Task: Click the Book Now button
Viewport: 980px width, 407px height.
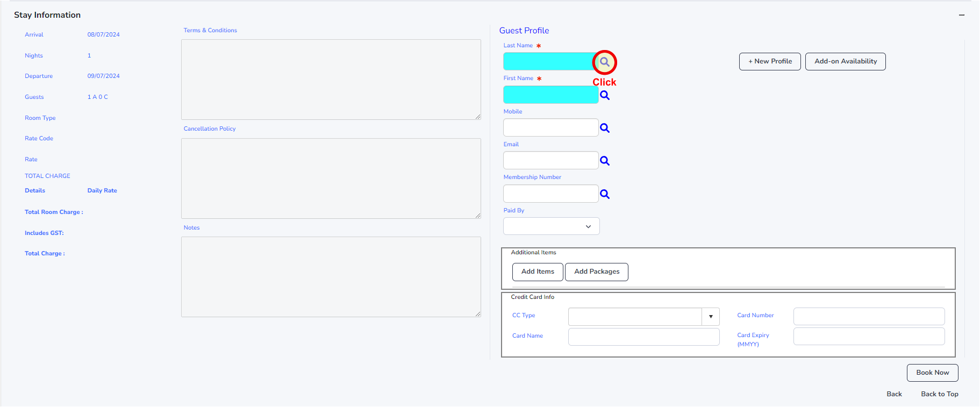Action: (933, 373)
